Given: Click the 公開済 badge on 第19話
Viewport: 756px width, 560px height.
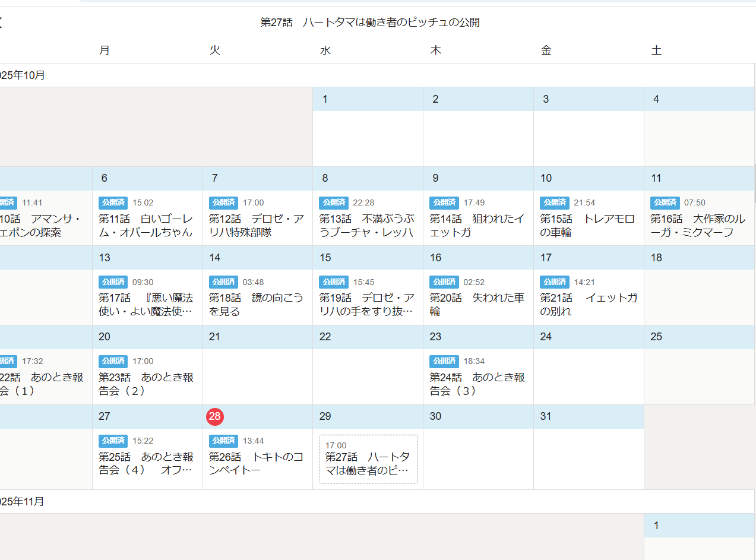Looking at the screenshot, I should [x=334, y=282].
